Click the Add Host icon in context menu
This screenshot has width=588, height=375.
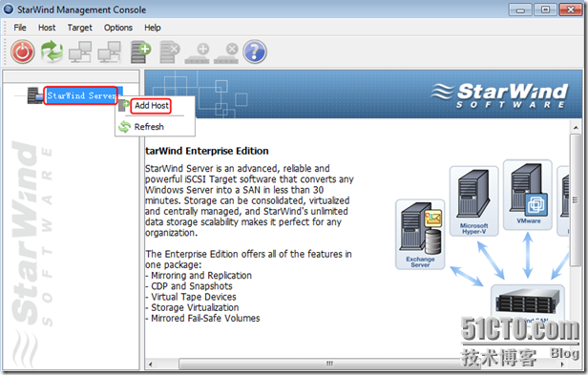[x=124, y=106]
